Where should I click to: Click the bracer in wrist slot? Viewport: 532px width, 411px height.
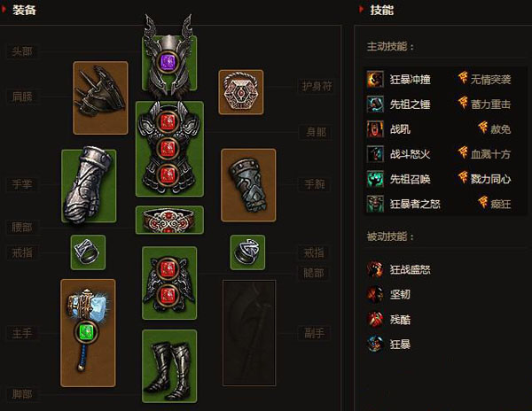click(248, 185)
